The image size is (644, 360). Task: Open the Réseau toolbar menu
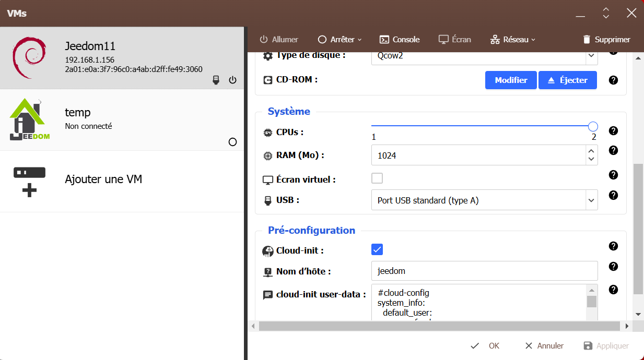click(513, 40)
